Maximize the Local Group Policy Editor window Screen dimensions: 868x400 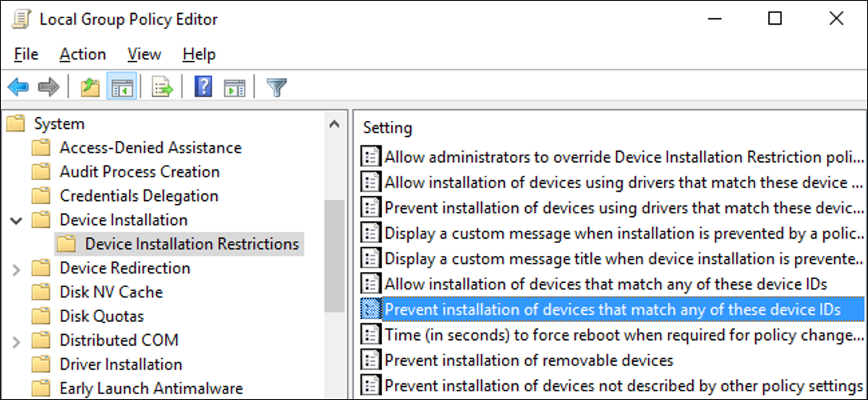pyautogui.click(x=775, y=19)
